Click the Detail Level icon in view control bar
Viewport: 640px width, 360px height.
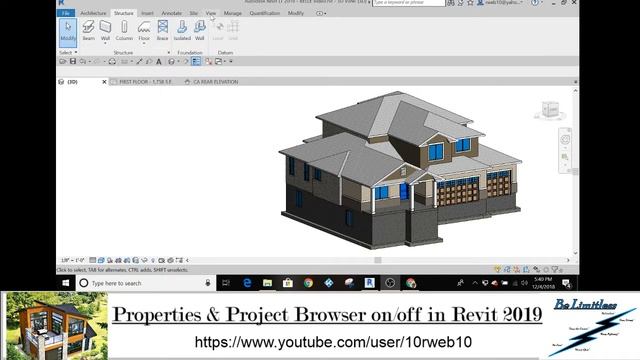point(93,260)
